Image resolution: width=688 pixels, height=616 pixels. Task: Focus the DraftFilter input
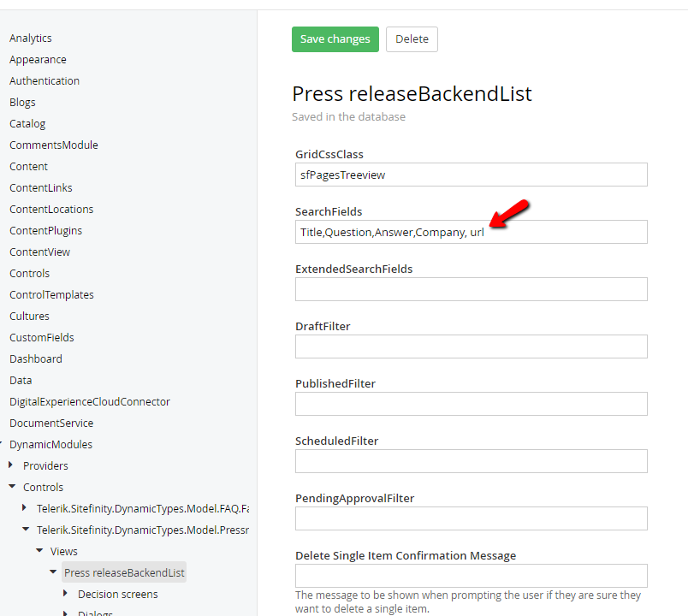coord(472,346)
